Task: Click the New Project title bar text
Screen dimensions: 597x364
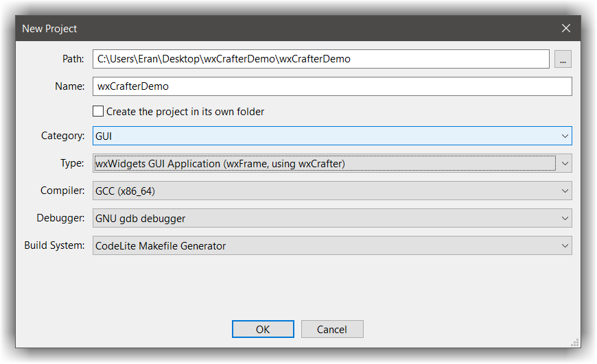Action: click(x=49, y=29)
